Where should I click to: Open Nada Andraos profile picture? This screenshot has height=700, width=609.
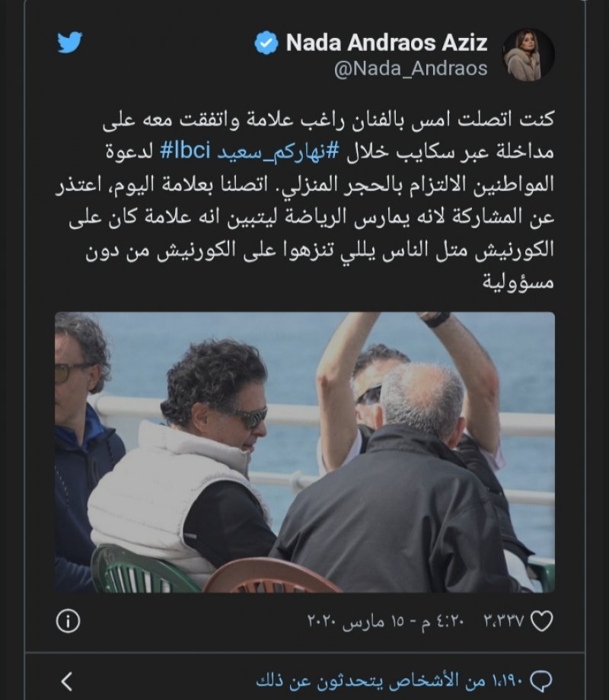coord(528,55)
